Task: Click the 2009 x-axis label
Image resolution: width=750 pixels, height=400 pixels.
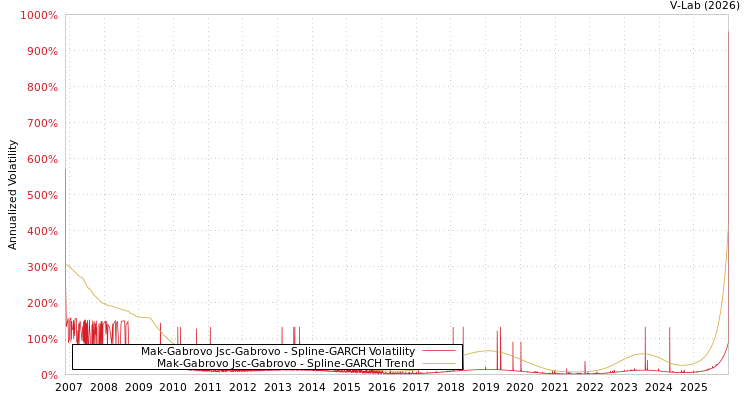Action: pyautogui.click(x=139, y=387)
